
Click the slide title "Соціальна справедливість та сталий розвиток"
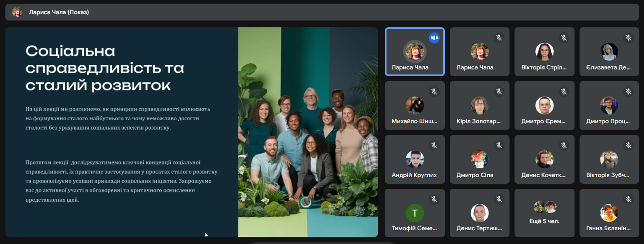[x=105, y=68]
